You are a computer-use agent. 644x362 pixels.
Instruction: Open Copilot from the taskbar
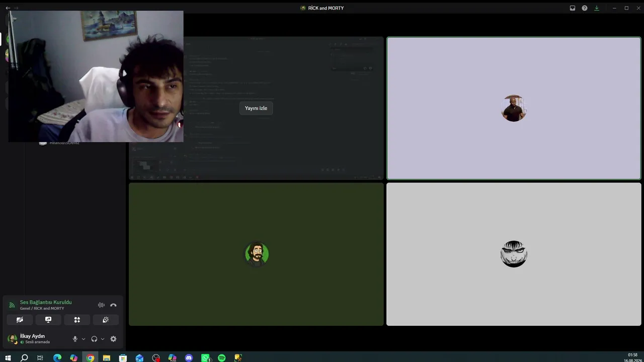[74, 358]
